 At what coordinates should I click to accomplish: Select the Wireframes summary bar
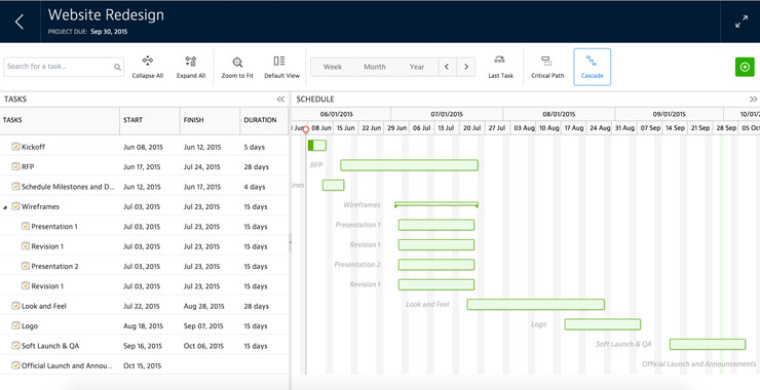(x=436, y=204)
